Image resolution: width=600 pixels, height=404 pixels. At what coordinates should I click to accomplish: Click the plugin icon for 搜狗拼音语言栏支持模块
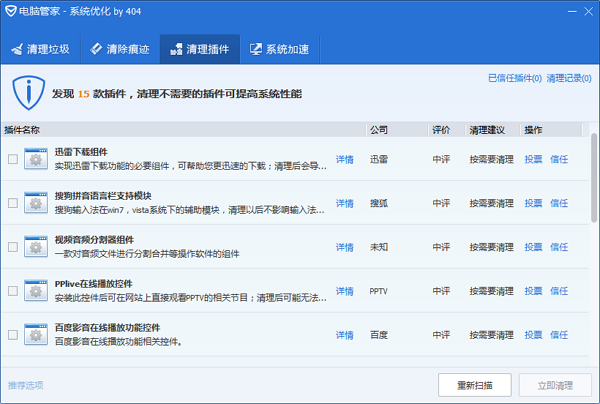click(x=36, y=203)
